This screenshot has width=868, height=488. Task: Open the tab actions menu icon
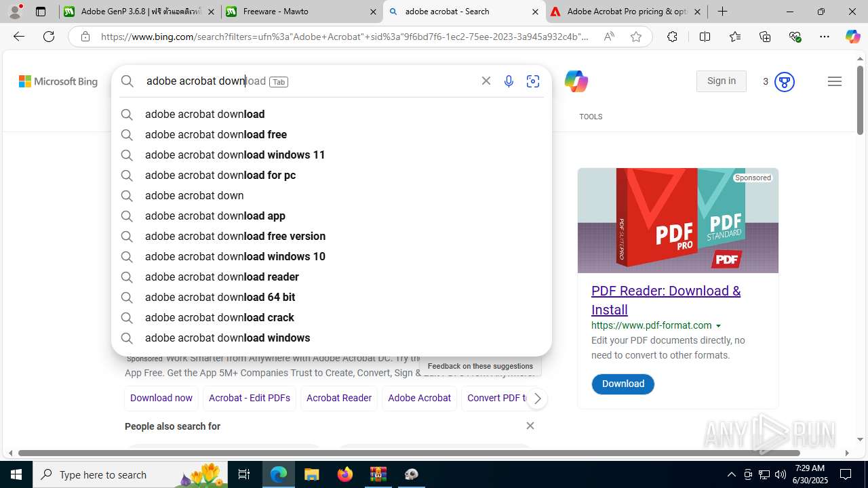41,12
